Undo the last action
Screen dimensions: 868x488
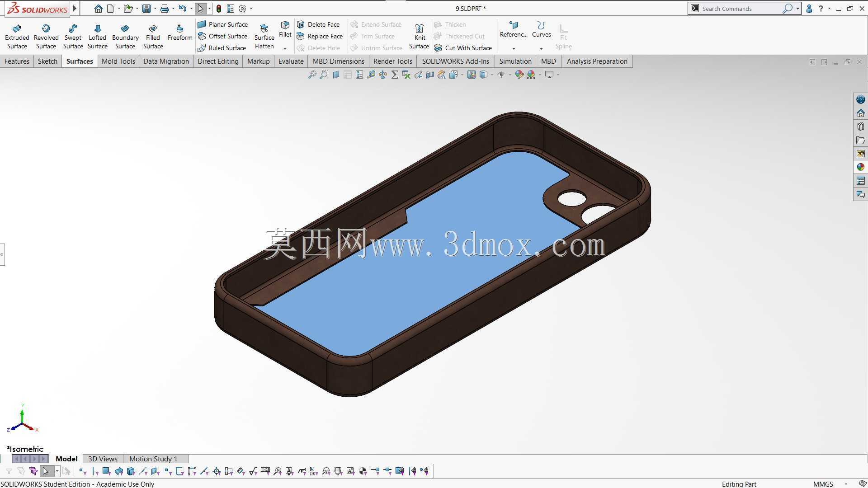[182, 8]
